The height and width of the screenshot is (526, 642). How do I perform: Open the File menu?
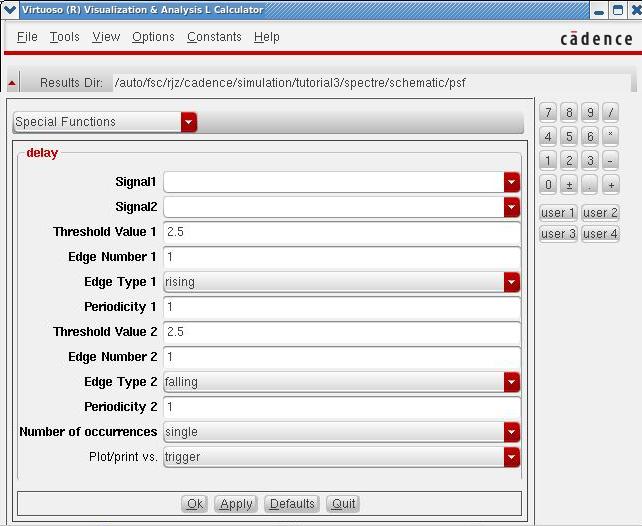[27, 37]
